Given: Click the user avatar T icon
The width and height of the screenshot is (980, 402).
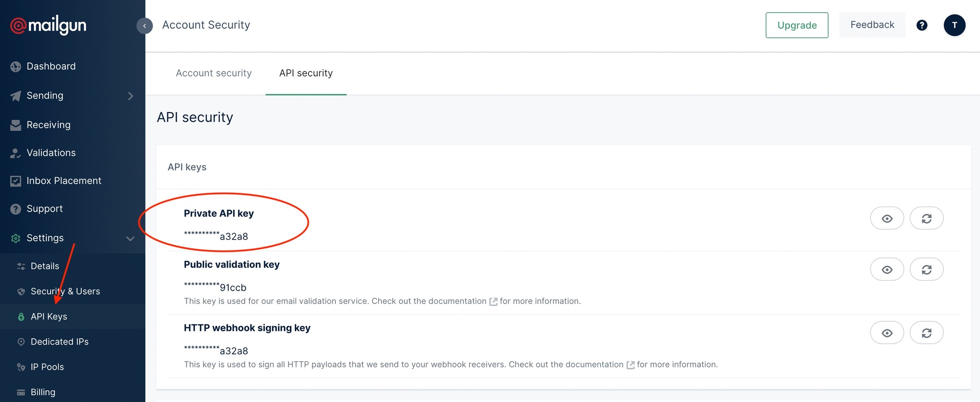Looking at the screenshot, I should [954, 25].
